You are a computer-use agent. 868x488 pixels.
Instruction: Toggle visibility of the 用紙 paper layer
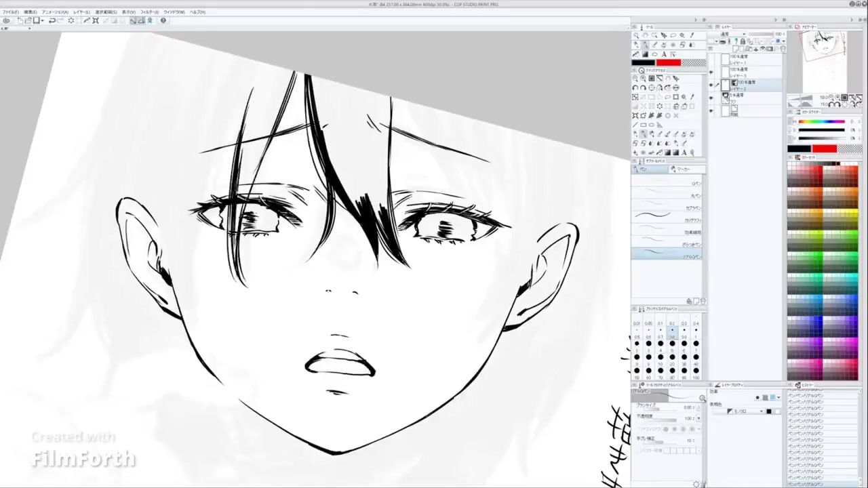(x=711, y=111)
